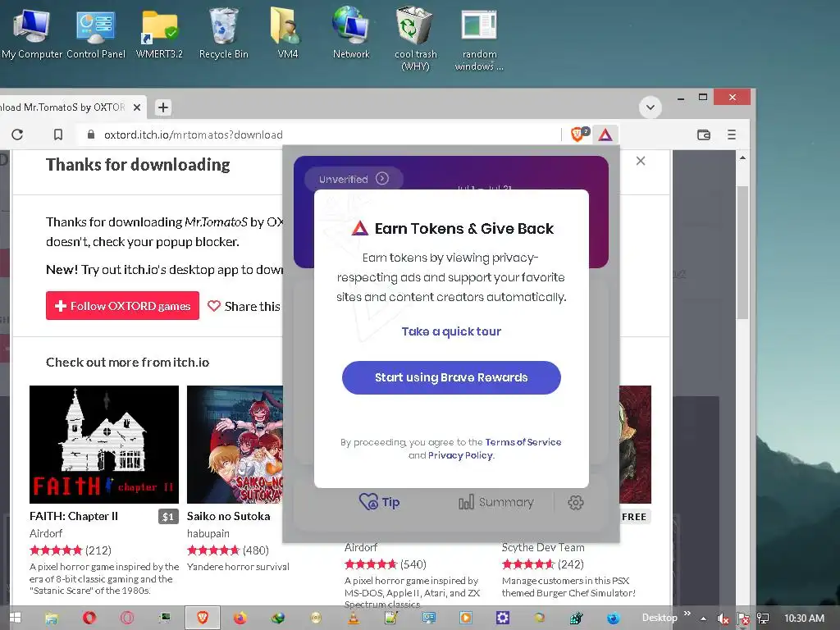
Task: Dismiss the Brave Rewards panel with X
Action: (x=640, y=161)
